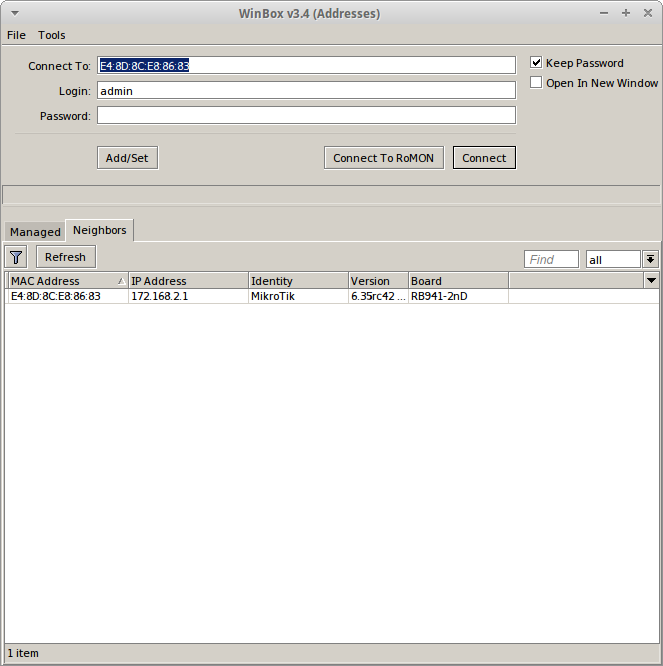The height and width of the screenshot is (666, 663).
Task: Focus the Connect To address field
Action: [x=306, y=65]
